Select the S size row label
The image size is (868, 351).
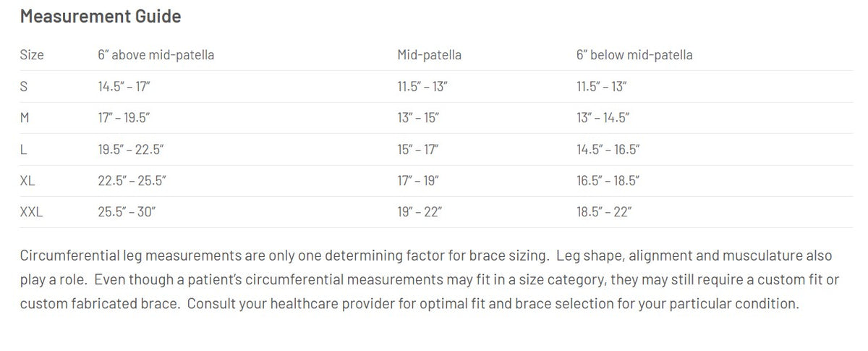pyautogui.click(x=24, y=86)
